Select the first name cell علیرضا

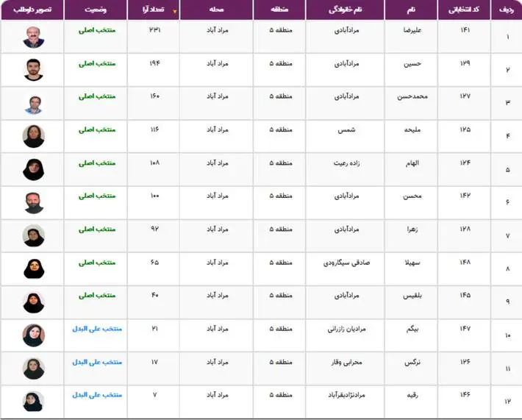(412, 30)
